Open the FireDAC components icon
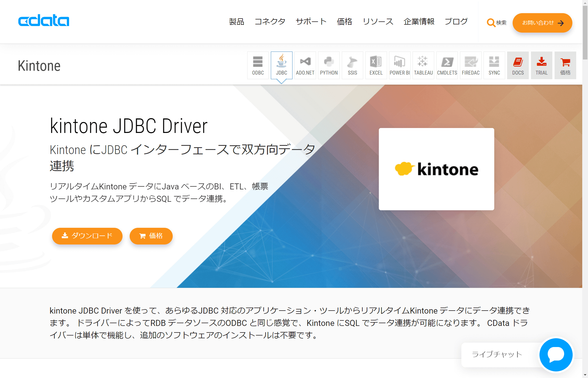Image resolution: width=588 pixels, height=378 pixels. coord(470,66)
